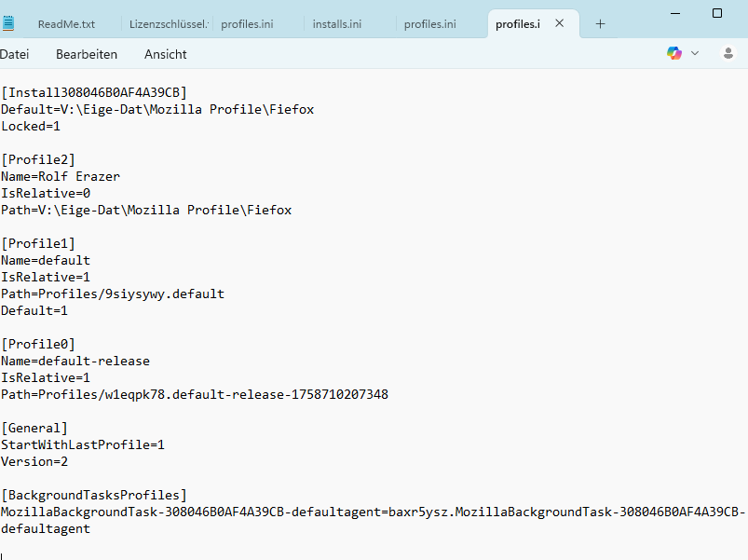748x560 pixels.
Task: Minimize the Notepad window
Action: [x=673, y=12]
